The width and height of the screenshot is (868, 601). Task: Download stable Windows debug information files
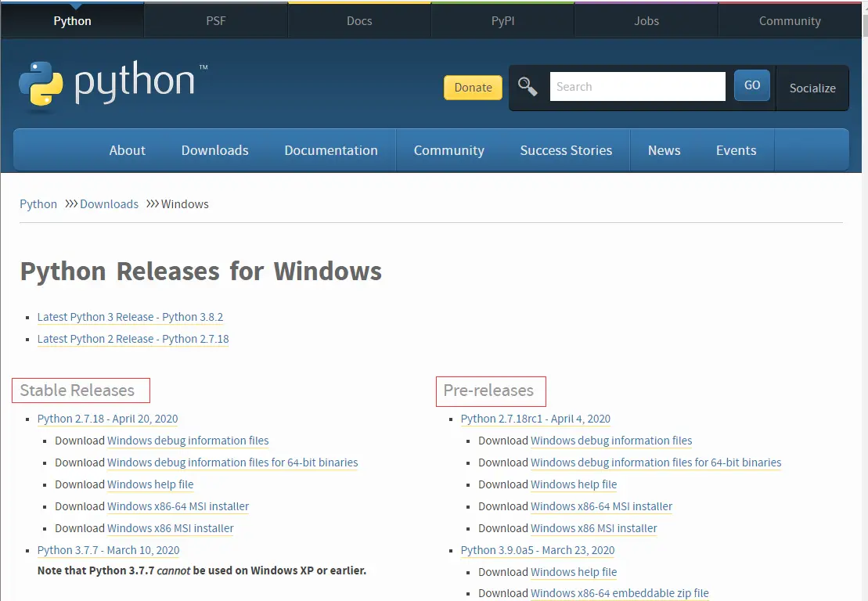[x=188, y=441]
